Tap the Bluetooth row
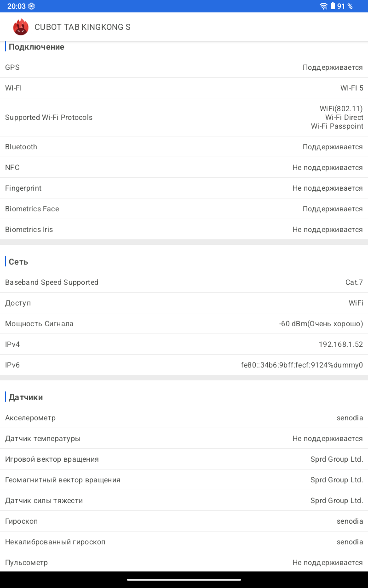 (184, 147)
